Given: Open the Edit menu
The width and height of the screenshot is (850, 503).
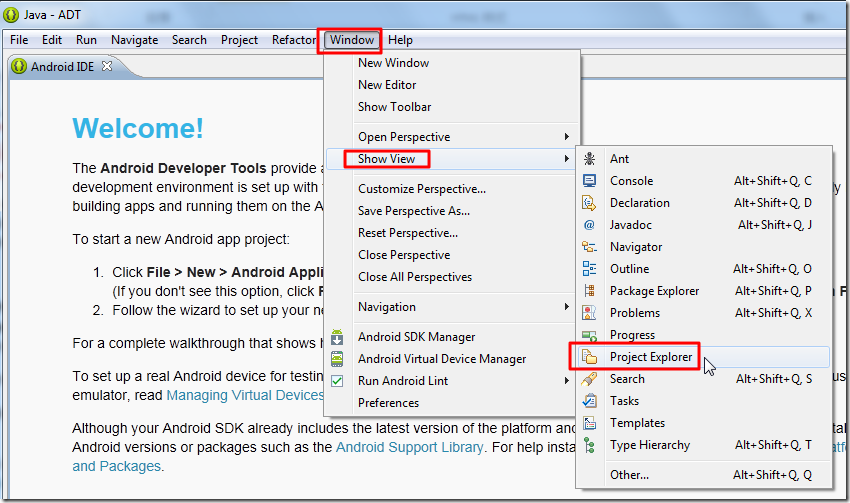Looking at the screenshot, I should point(52,40).
